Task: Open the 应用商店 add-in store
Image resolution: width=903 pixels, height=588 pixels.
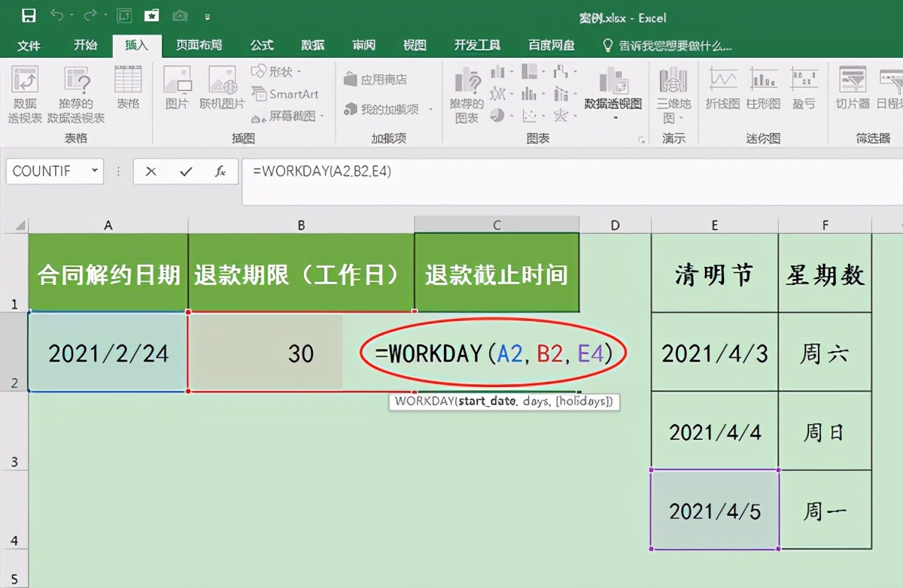Action: click(375, 79)
